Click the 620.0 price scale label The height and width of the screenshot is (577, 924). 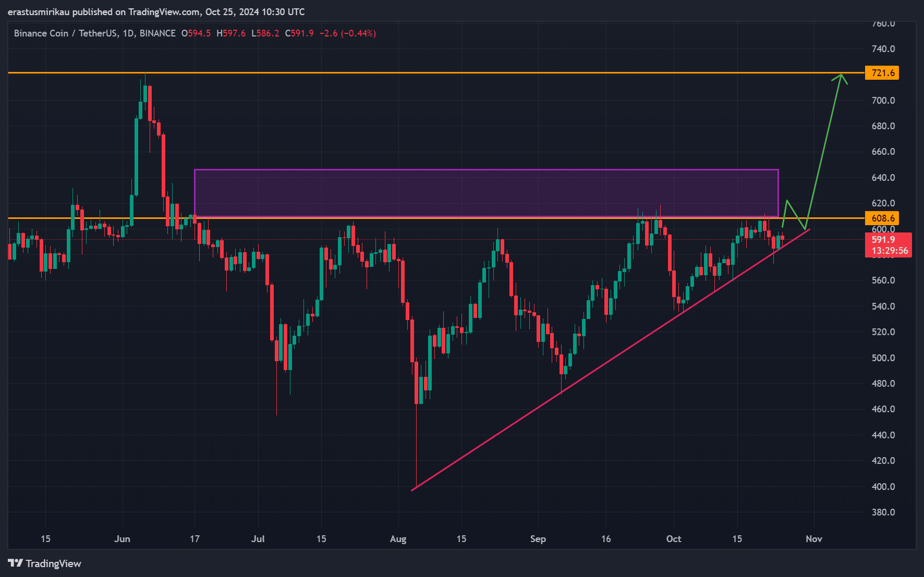[883, 203]
